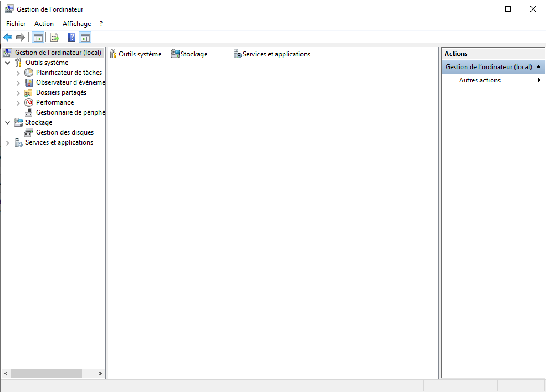Click the Stockage tree icon
The height and width of the screenshot is (392, 546).
[x=18, y=122]
